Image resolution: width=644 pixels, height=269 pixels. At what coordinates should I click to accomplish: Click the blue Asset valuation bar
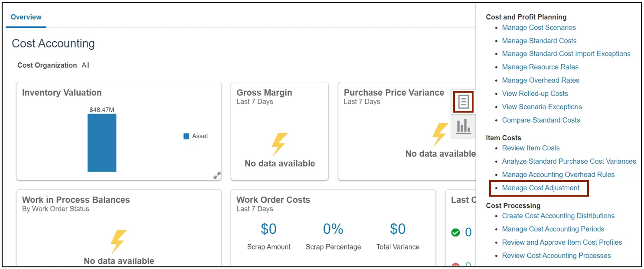click(x=102, y=143)
